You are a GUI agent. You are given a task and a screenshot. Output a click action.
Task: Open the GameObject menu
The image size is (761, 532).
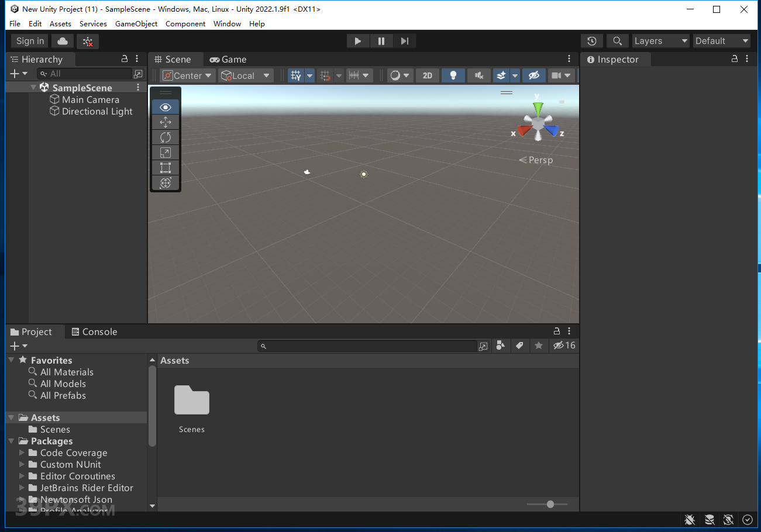pos(136,24)
